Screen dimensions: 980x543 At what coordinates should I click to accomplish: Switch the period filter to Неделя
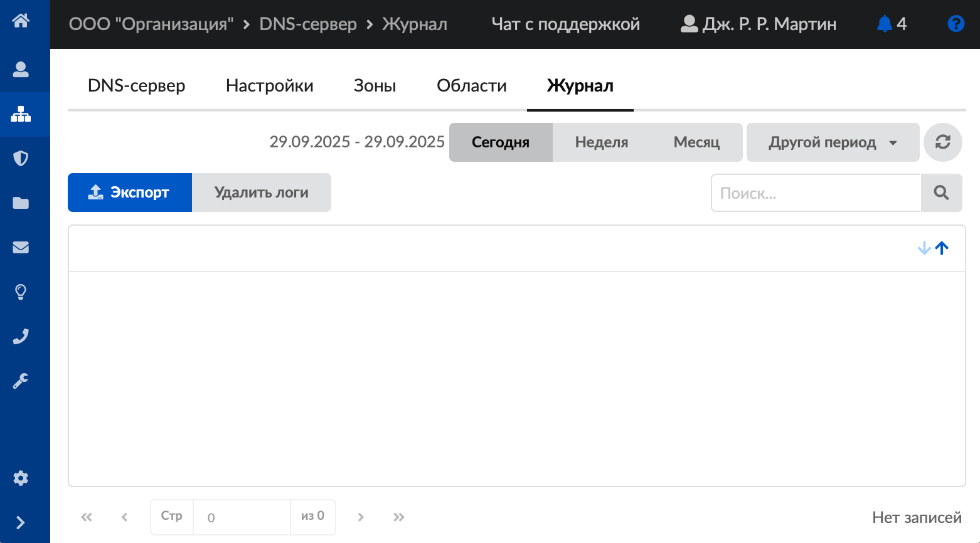click(601, 142)
